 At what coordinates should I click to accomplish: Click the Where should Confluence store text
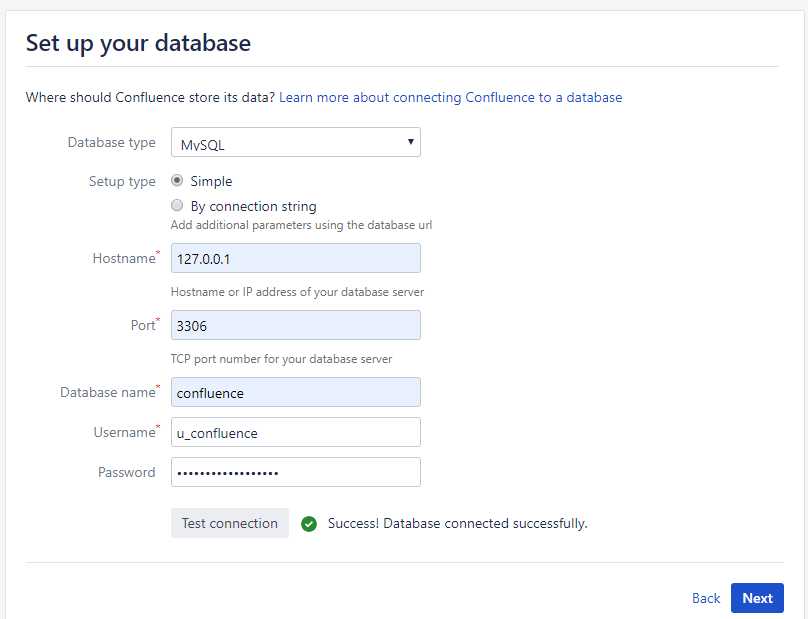150,97
